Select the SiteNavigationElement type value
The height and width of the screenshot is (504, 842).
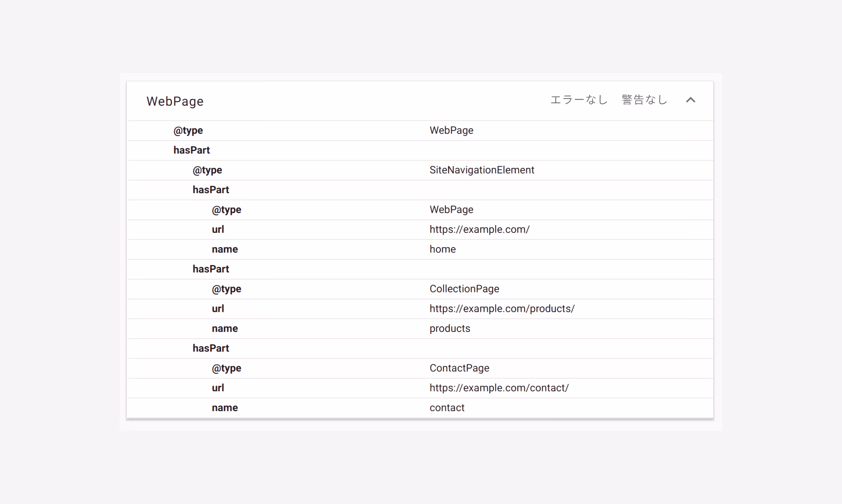click(482, 170)
